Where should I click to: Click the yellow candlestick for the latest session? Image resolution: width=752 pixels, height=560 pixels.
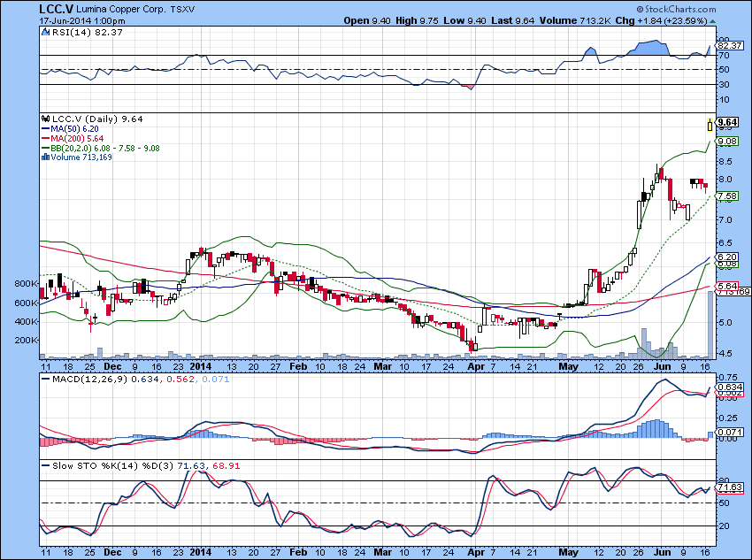coord(710,124)
